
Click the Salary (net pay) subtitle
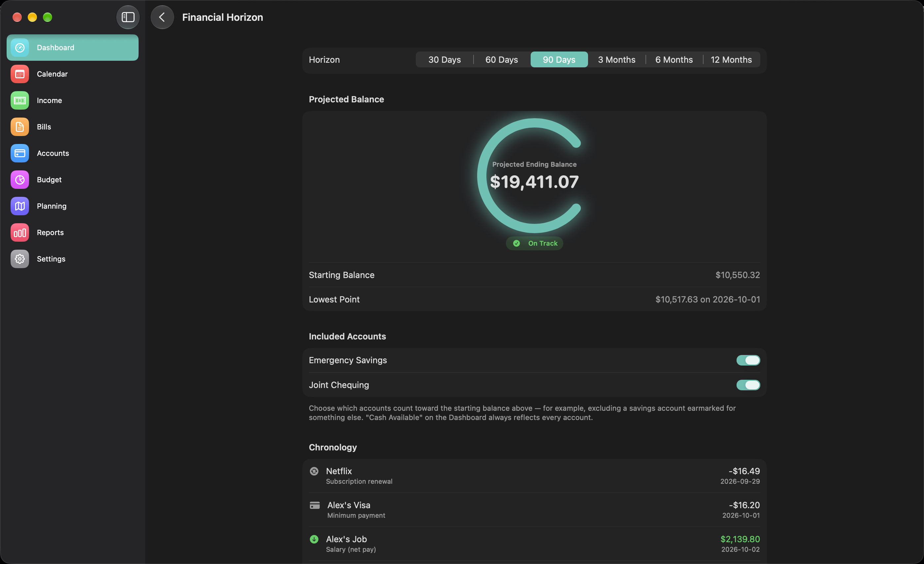tap(350, 549)
